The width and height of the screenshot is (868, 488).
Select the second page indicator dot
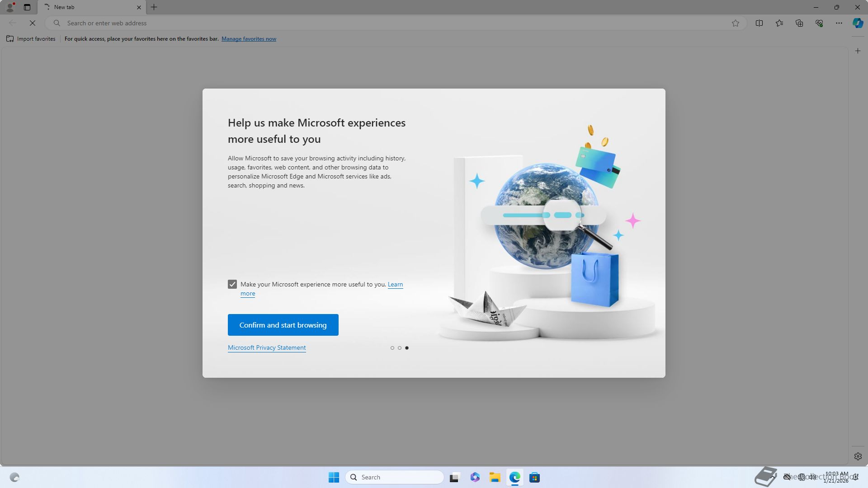pos(400,348)
